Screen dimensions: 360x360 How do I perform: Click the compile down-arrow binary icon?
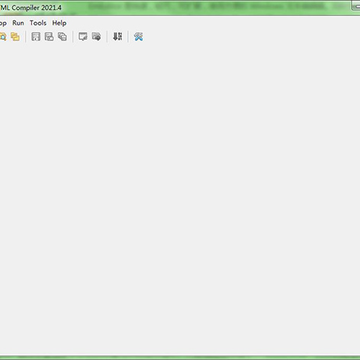click(x=117, y=37)
